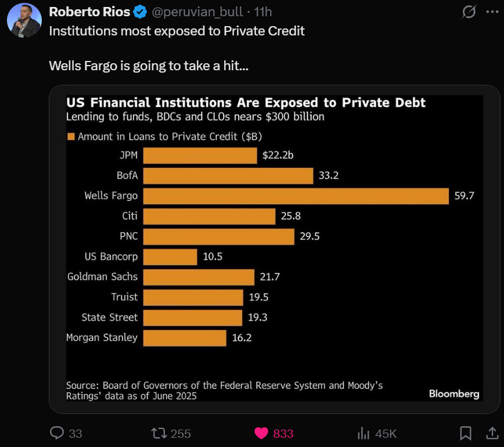Click the repost arrows icon
Image resolution: width=504 pixels, height=447 pixels.
[159, 433]
